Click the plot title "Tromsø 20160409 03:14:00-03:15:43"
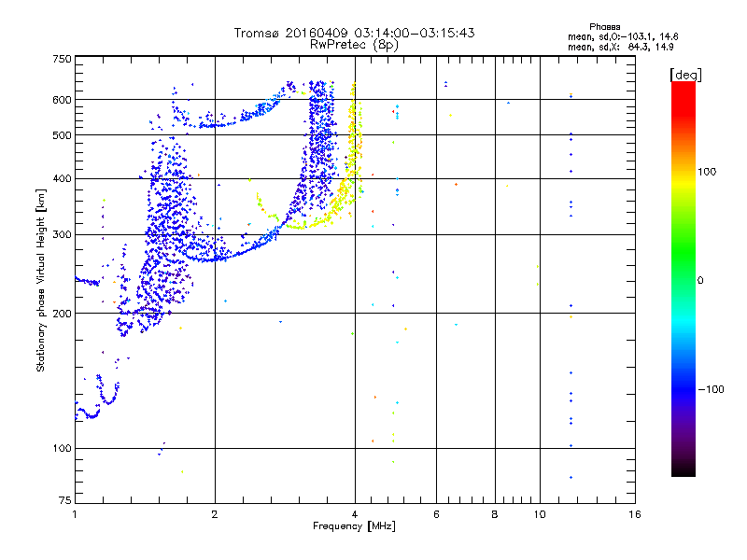Screen dimensions: 747x560 [x=354, y=33]
